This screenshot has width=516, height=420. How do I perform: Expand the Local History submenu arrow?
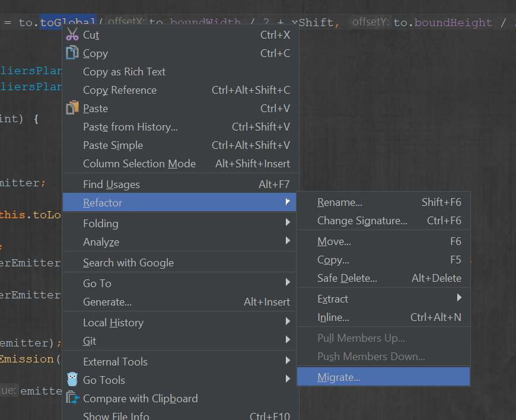tap(288, 322)
